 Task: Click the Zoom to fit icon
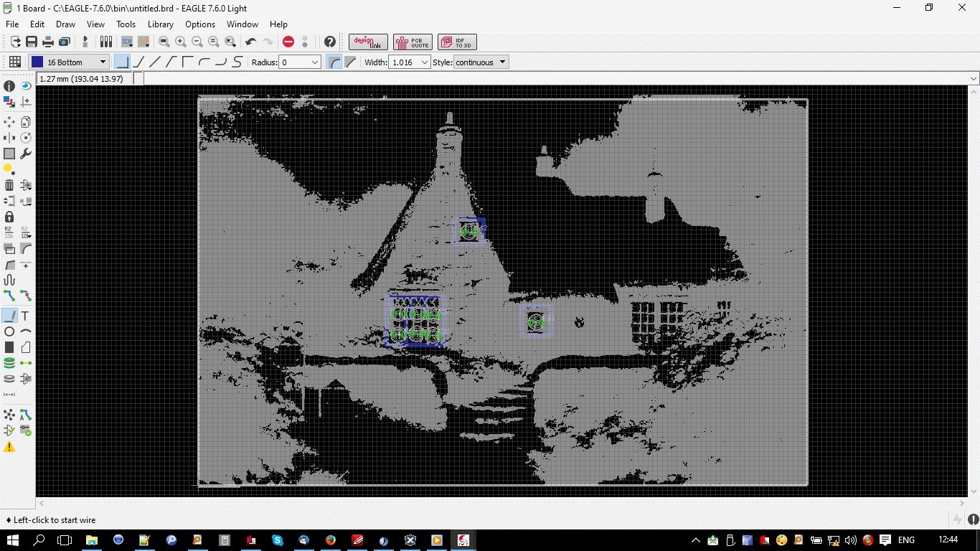(x=164, y=42)
